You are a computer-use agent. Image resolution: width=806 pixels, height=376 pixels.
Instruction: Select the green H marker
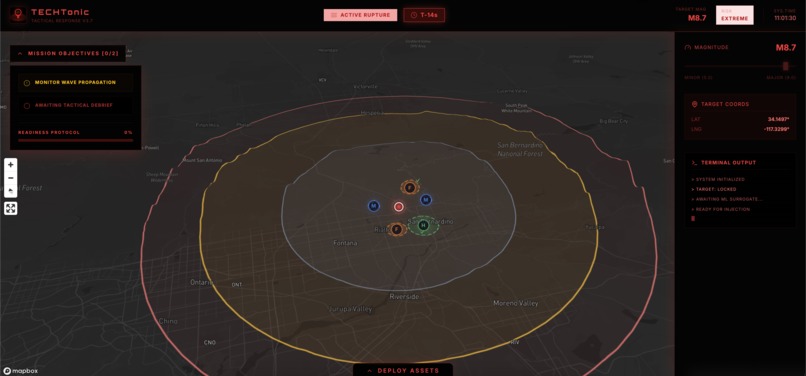(424, 225)
